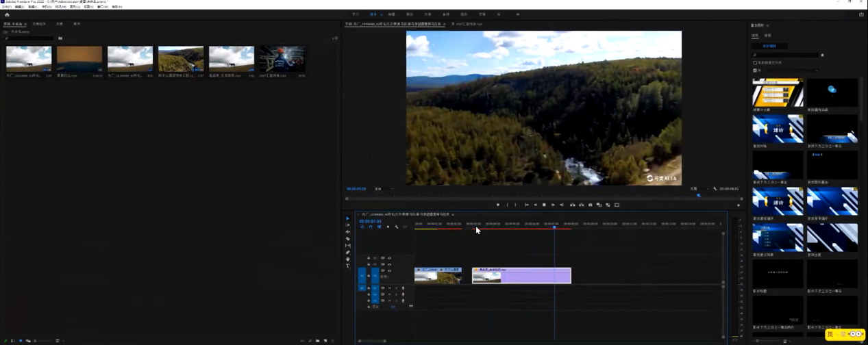Viewport: 868px width, 345px height.
Task: Toggle the local templates folder checkbox
Action: 755,62
